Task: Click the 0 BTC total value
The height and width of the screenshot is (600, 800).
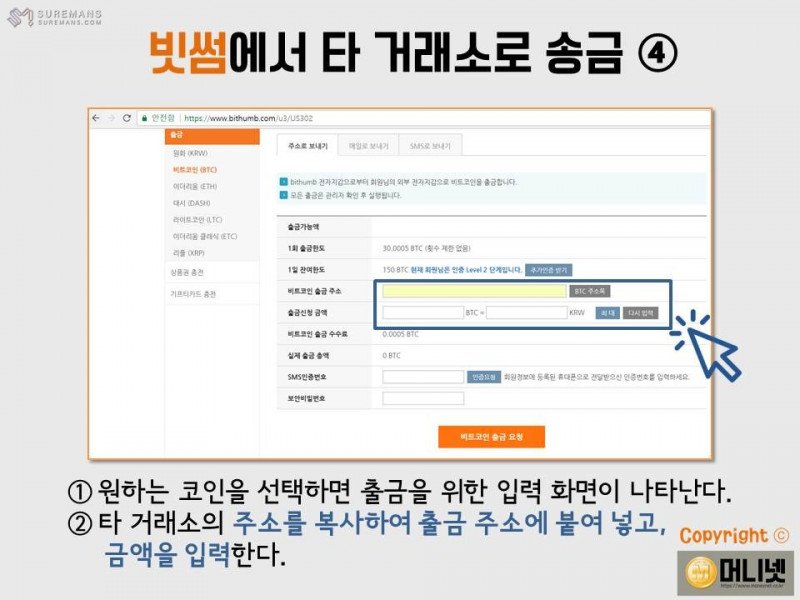Action: pos(391,356)
